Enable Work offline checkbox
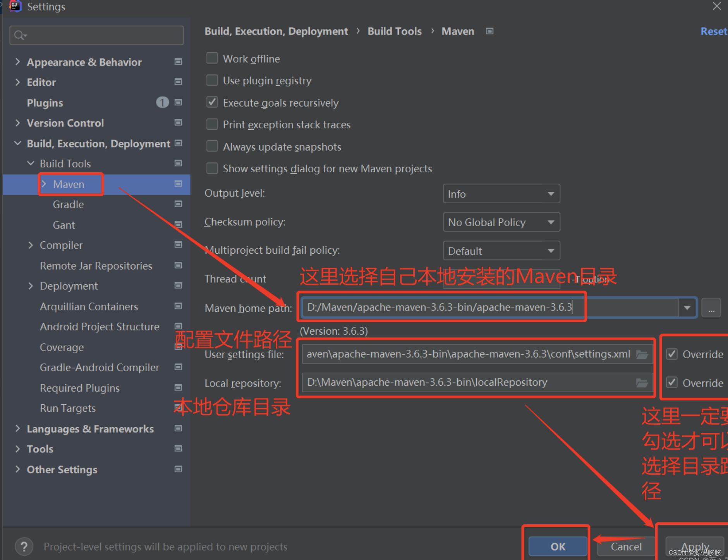This screenshot has width=728, height=560. tap(212, 58)
